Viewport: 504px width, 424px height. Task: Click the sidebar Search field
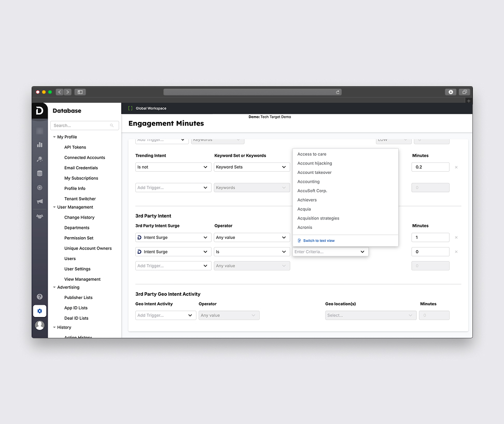85,126
